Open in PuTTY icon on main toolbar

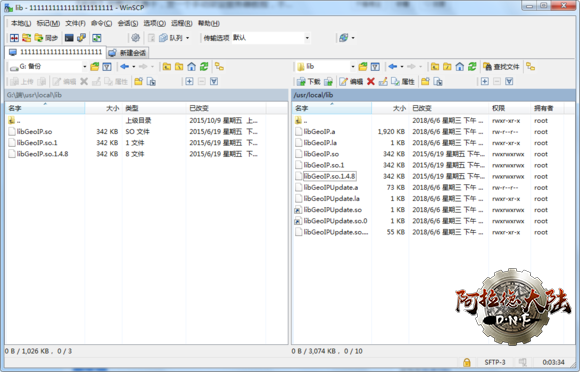81,38
